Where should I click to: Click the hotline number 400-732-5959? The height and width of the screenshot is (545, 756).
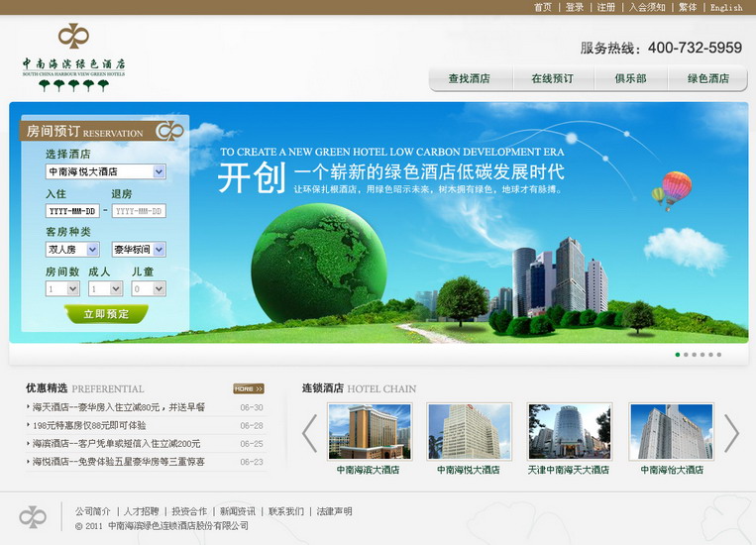695,48
